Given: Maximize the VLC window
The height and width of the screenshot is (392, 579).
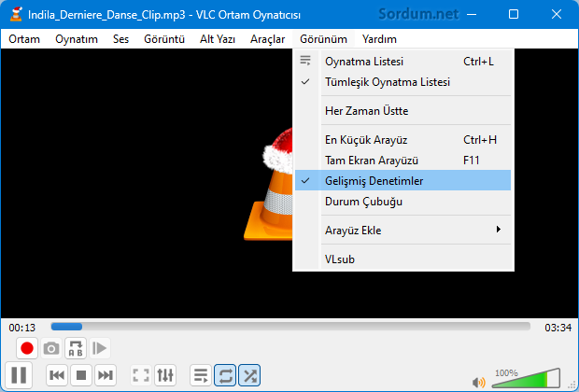Looking at the screenshot, I should tap(514, 14).
